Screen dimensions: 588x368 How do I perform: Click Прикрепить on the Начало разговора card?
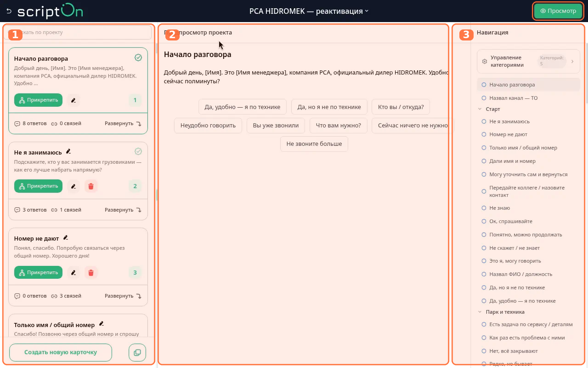pos(38,100)
